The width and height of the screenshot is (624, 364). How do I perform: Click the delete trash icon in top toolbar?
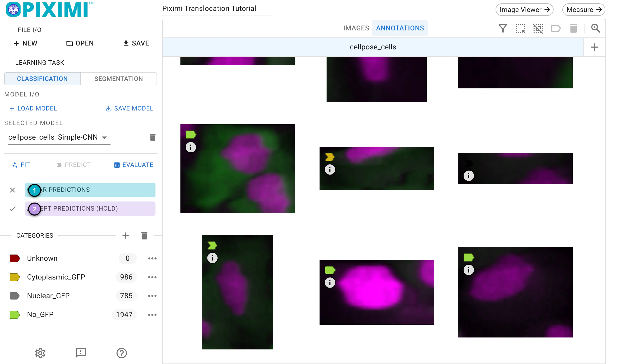coord(574,28)
